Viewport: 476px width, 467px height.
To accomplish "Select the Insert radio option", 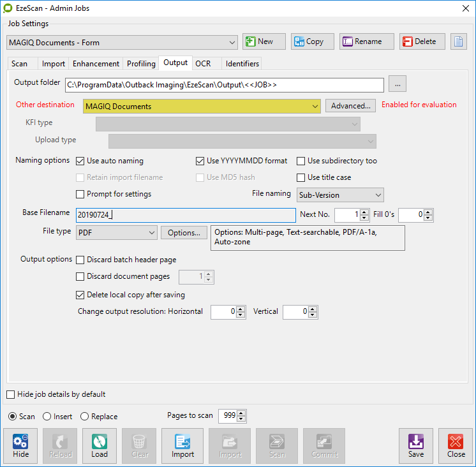I will (47, 417).
